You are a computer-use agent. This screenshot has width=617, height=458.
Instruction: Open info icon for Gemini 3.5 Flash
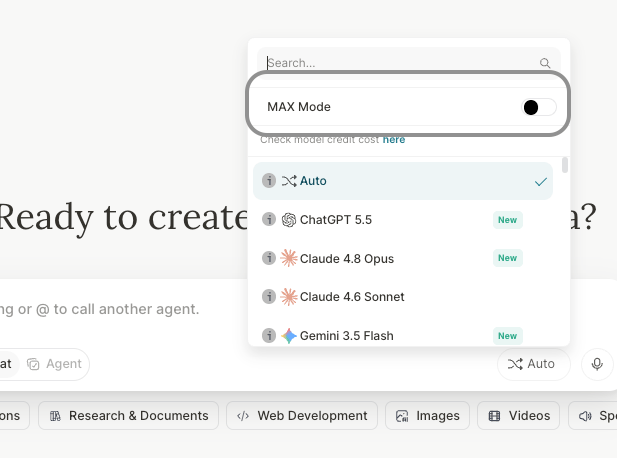[269, 335]
